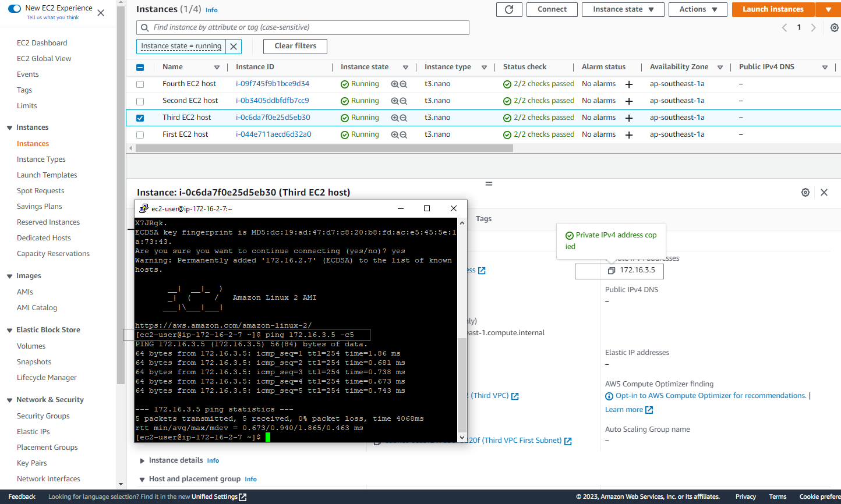Go to previous page arrow in pagination
The height and width of the screenshot is (504, 841).
pyautogui.click(x=785, y=27)
